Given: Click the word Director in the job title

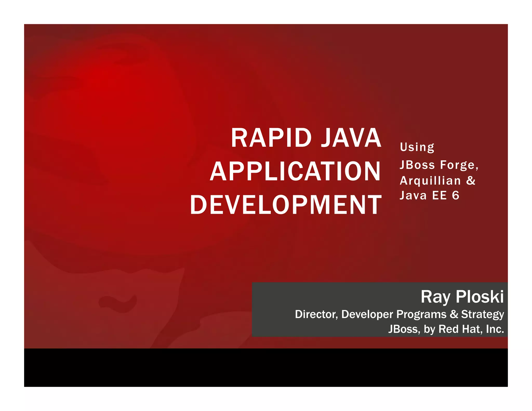Looking at the screenshot, I should (x=316, y=314).
